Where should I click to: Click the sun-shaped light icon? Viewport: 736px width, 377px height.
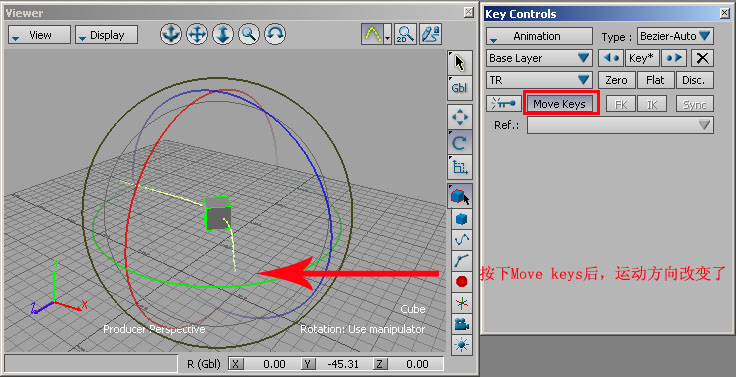(462, 345)
